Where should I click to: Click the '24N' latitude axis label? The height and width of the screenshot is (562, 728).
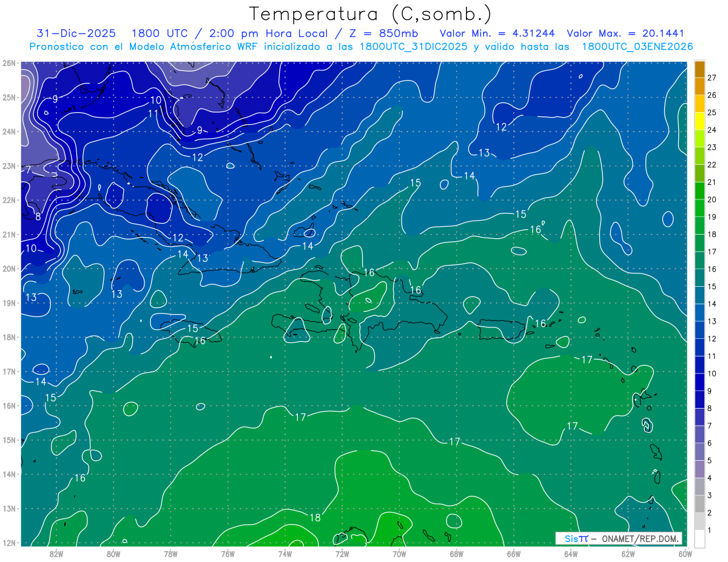point(8,132)
